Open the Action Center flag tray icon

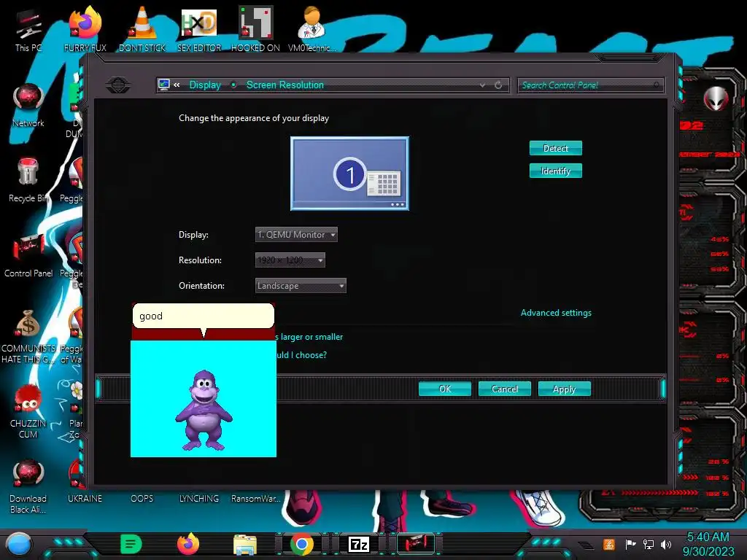[x=630, y=544]
